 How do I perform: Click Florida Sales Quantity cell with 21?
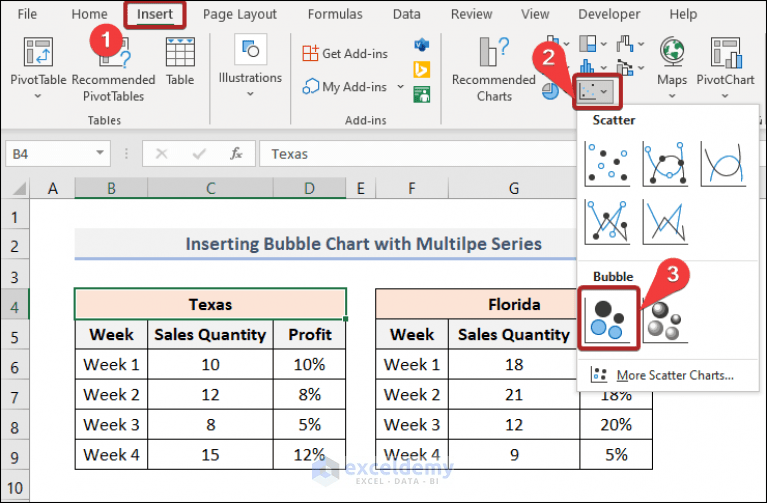(x=514, y=395)
